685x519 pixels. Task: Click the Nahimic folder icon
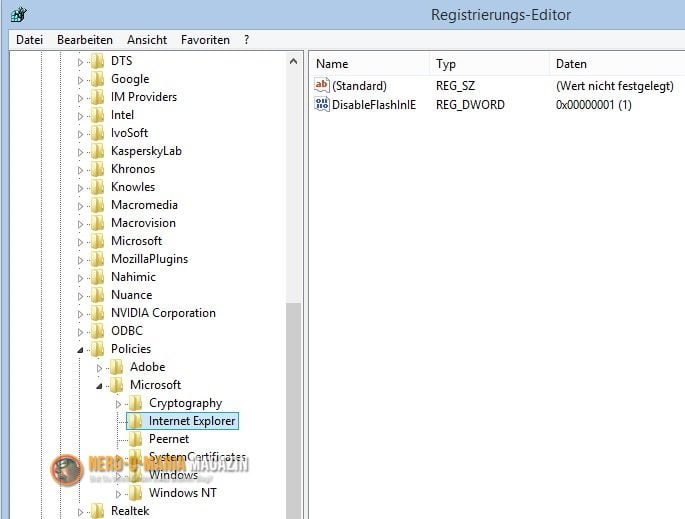[98, 277]
